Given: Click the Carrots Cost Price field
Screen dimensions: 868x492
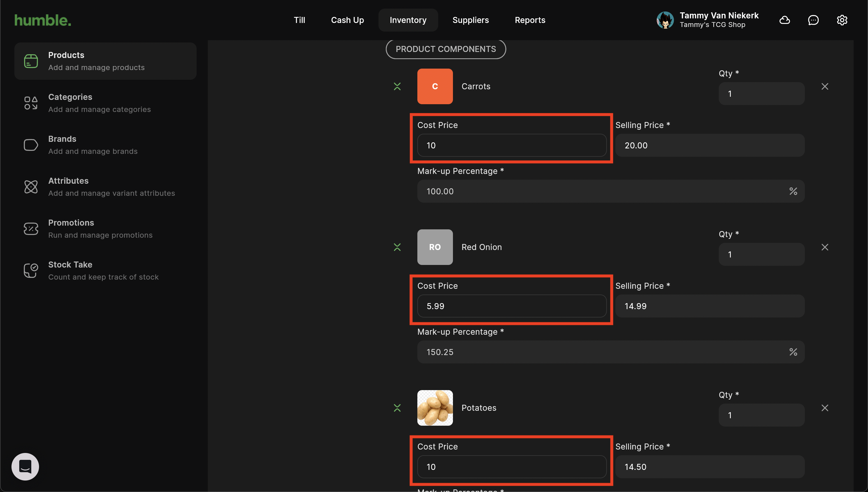Looking at the screenshot, I should [511, 145].
